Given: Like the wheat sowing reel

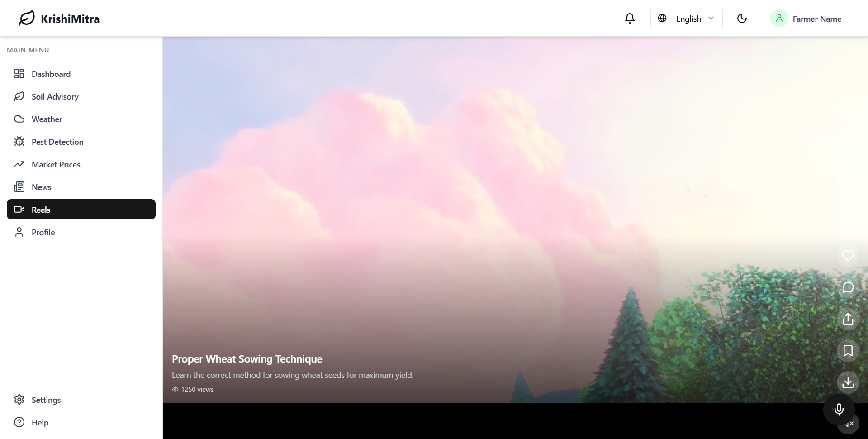Looking at the screenshot, I should pos(848,256).
